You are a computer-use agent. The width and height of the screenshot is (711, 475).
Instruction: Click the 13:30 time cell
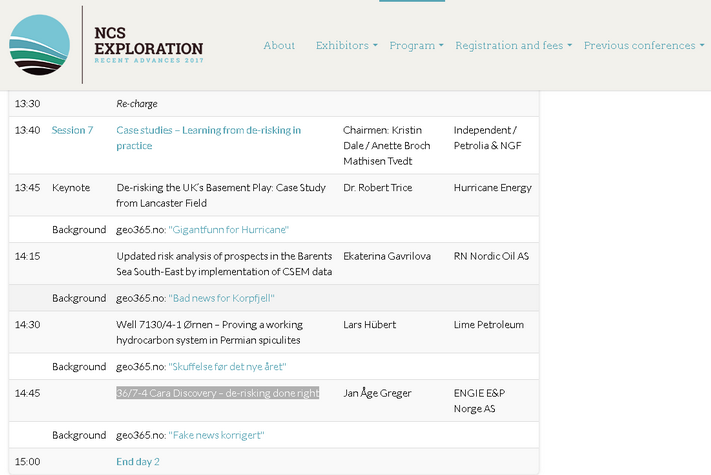(x=27, y=103)
